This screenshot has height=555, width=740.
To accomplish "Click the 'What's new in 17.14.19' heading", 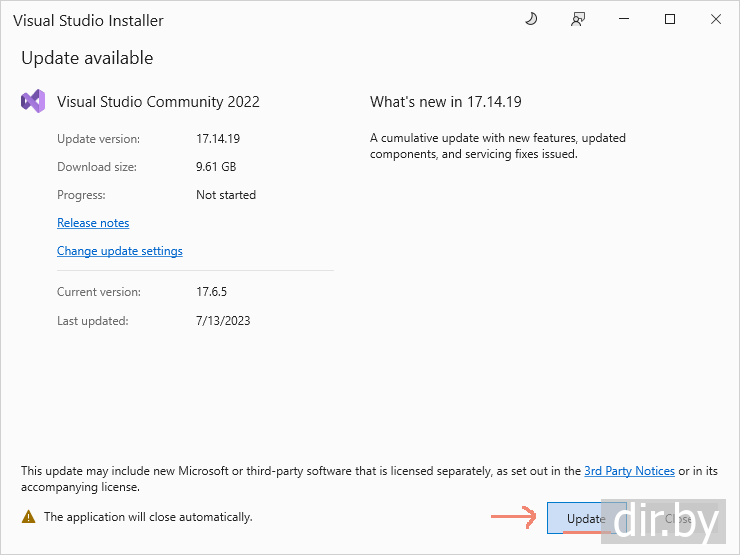I will [x=446, y=102].
